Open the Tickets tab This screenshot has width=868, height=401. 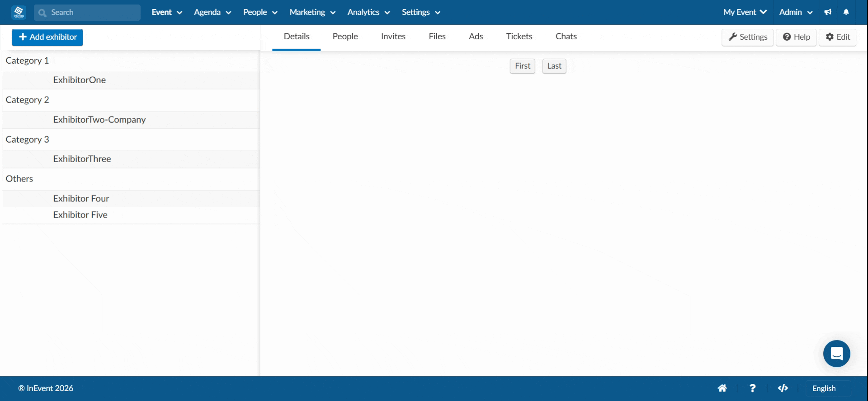(x=519, y=37)
